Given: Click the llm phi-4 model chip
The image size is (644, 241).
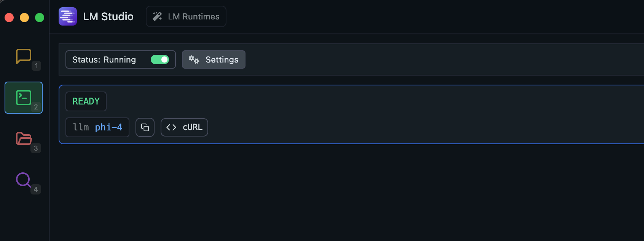Looking at the screenshot, I should [97, 127].
